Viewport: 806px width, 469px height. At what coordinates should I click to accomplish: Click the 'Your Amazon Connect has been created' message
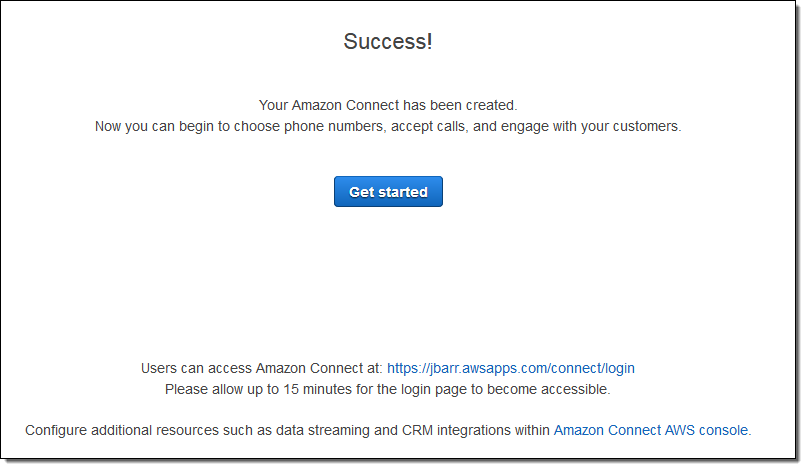point(388,105)
